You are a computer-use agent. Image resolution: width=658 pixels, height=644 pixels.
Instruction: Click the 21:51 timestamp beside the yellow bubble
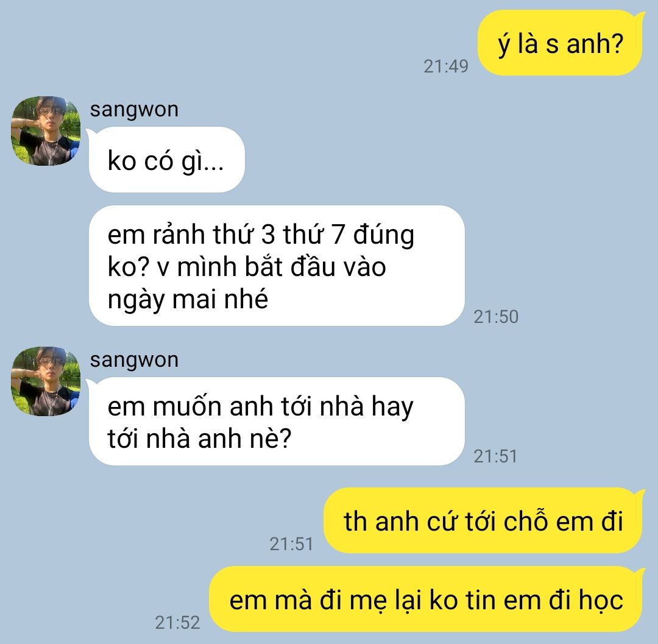coord(291,544)
